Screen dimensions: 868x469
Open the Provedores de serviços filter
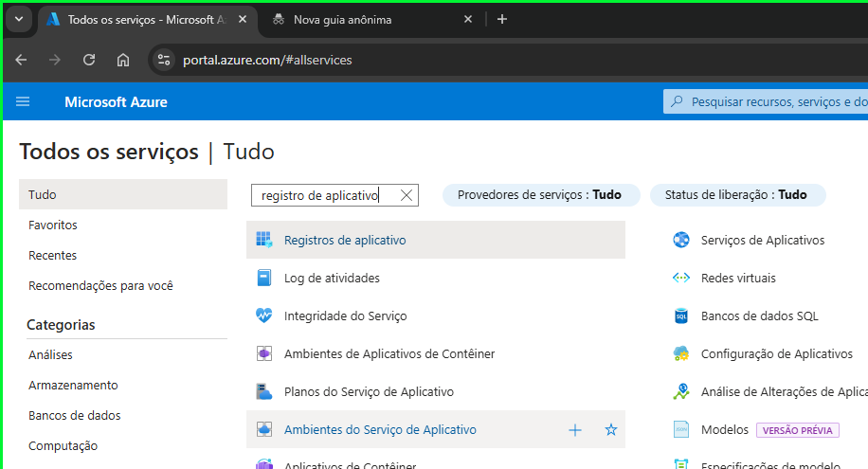pyautogui.click(x=541, y=195)
